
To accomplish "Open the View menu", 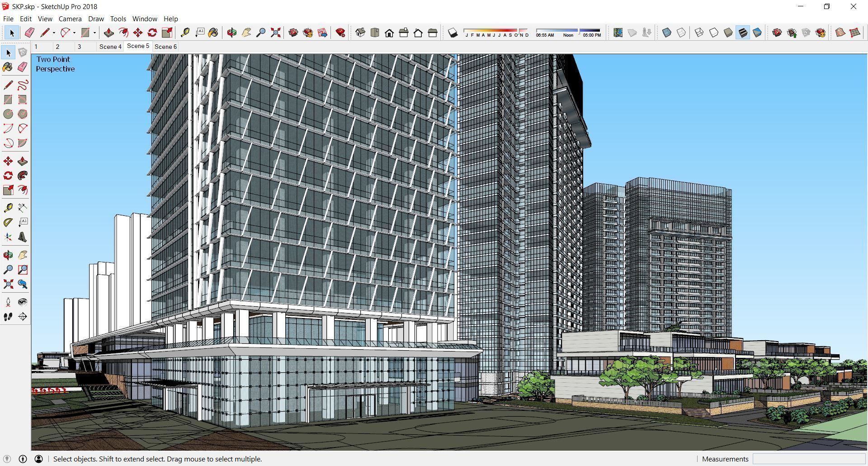I will pos(45,19).
